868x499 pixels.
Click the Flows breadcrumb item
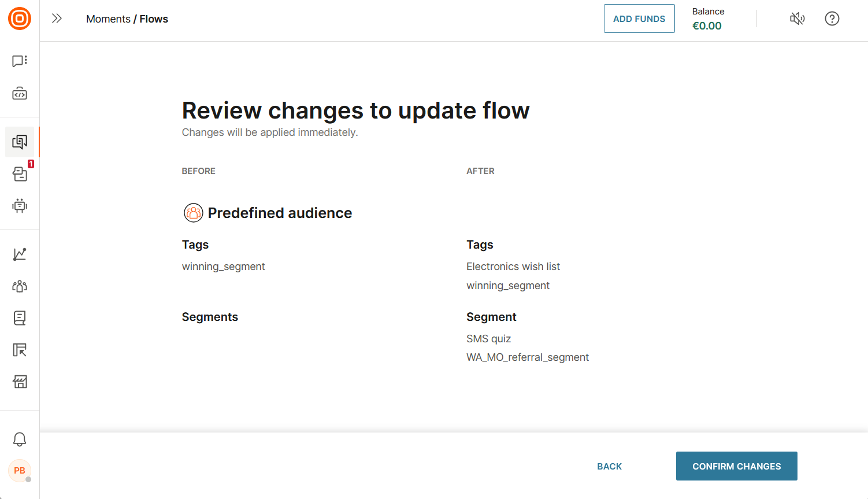(154, 19)
